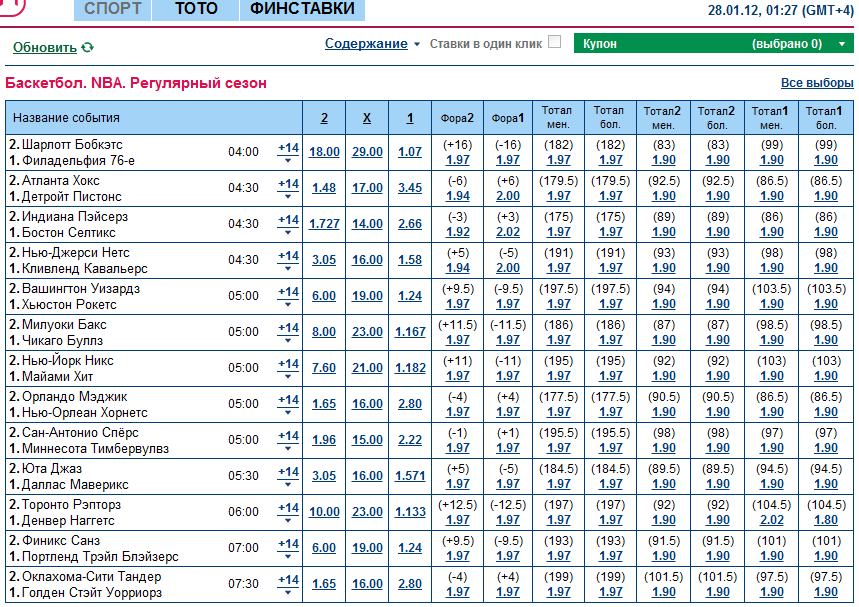This screenshot has width=859, height=607.
Task: Select odds 10.00 on Торонто Рэпторз
Action: (324, 512)
